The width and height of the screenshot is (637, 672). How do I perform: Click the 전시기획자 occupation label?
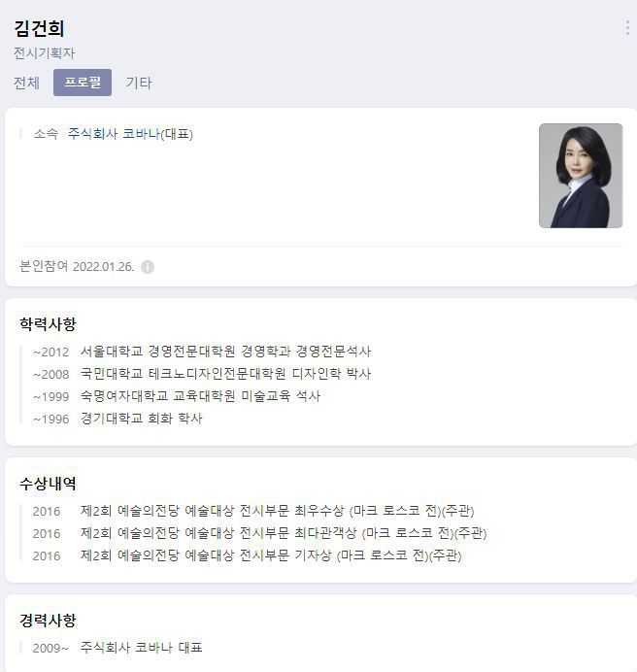pyautogui.click(x=44, y=53)
